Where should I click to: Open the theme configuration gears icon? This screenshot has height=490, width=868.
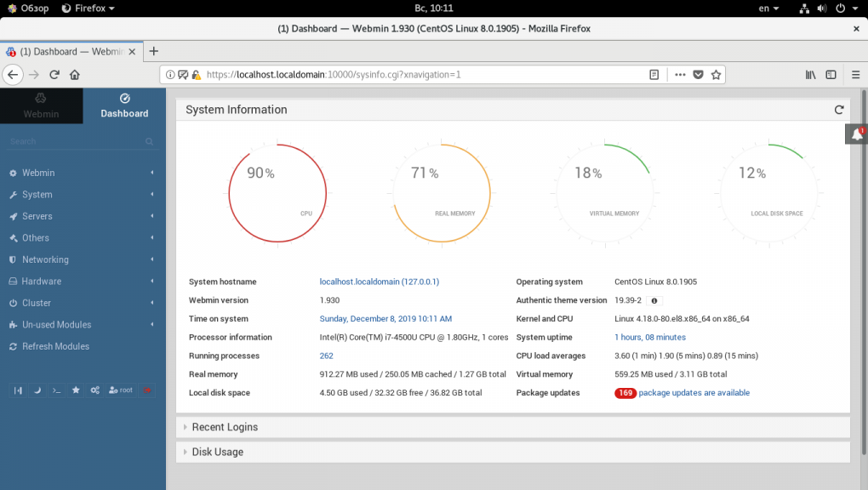(94, 390)
